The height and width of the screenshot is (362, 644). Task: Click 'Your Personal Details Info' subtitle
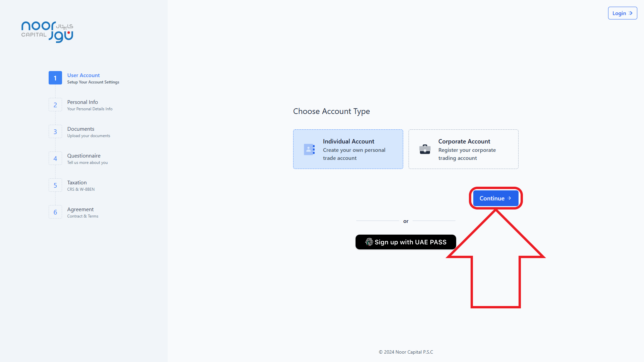point(90,109)
